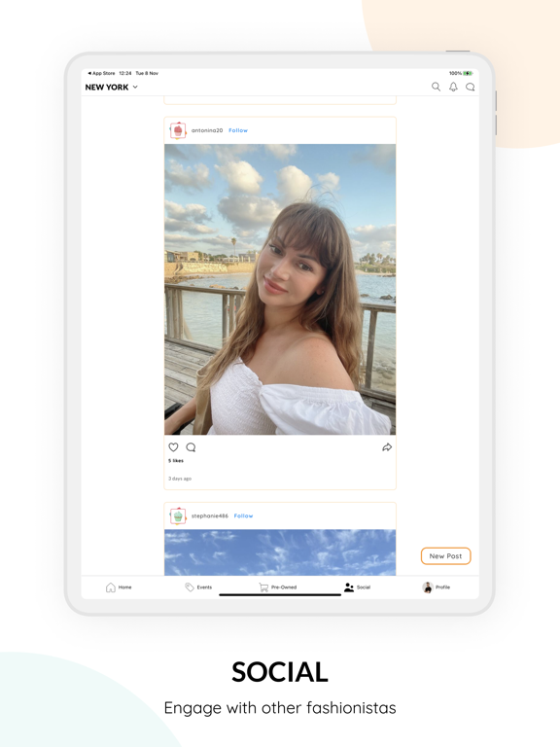Switch to the Social tab

click(357, 587)
